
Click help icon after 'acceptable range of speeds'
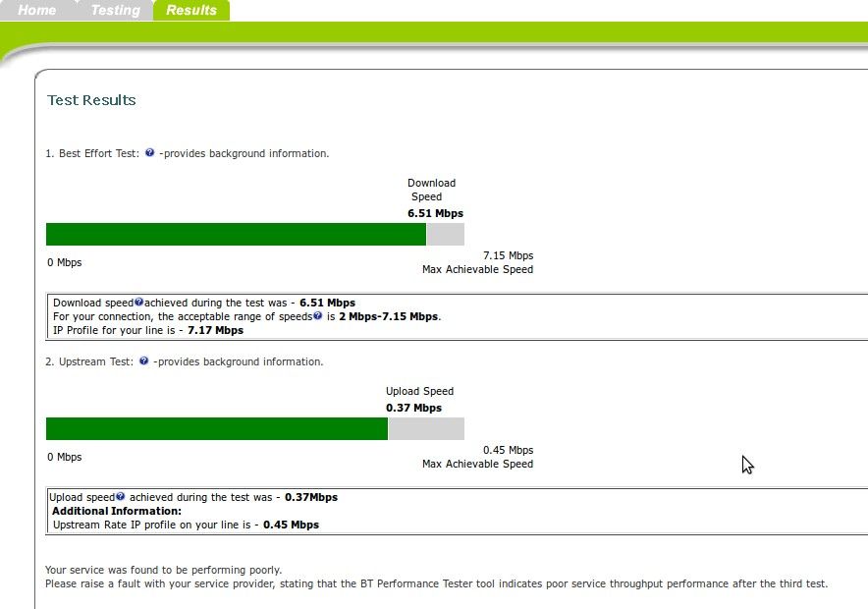tap(317, 316)
